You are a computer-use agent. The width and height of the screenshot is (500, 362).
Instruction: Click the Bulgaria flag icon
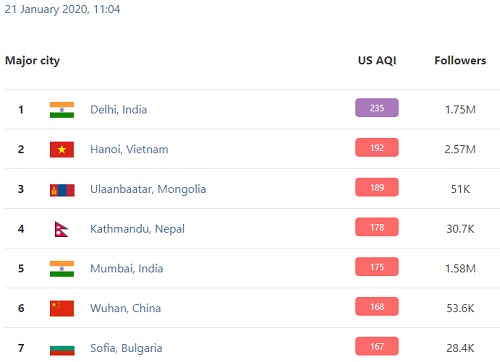(62, 349)
